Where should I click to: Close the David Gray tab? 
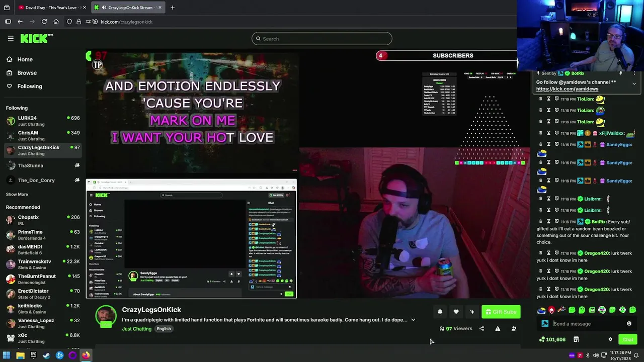[x=85, y=8]
